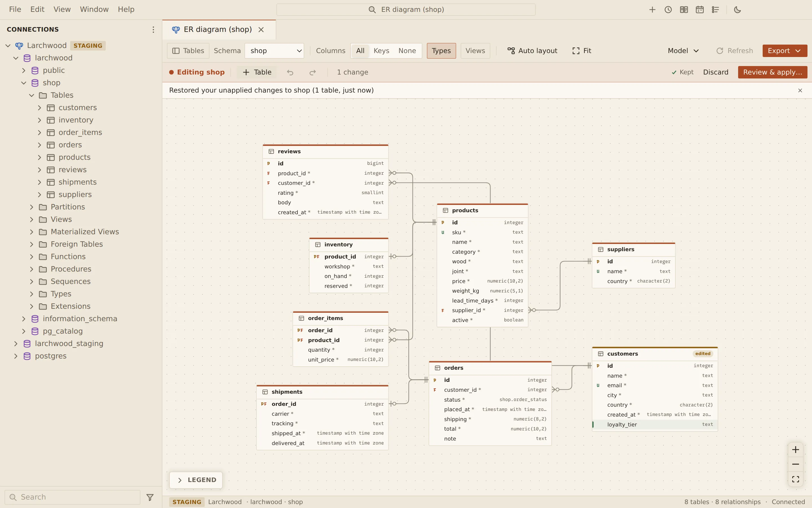Image resolution: width=812 pixels, height=508 pixels.
Task: Open the split view book icon
Action: coord(684,10)
